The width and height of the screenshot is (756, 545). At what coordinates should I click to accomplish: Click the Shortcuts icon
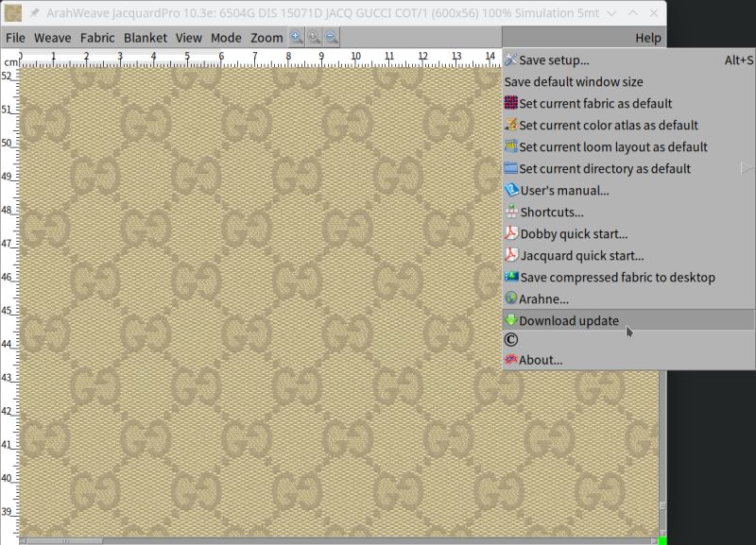[x=511, y=212]
